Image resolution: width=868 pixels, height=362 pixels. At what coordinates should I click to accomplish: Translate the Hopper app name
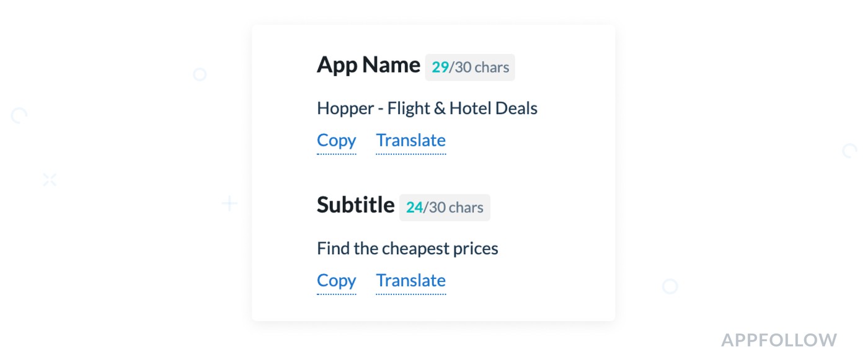410,141
